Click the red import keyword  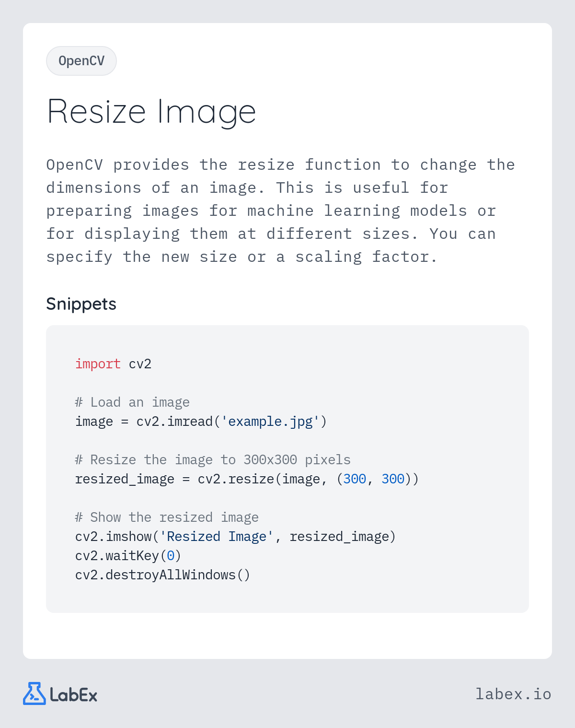98,364
